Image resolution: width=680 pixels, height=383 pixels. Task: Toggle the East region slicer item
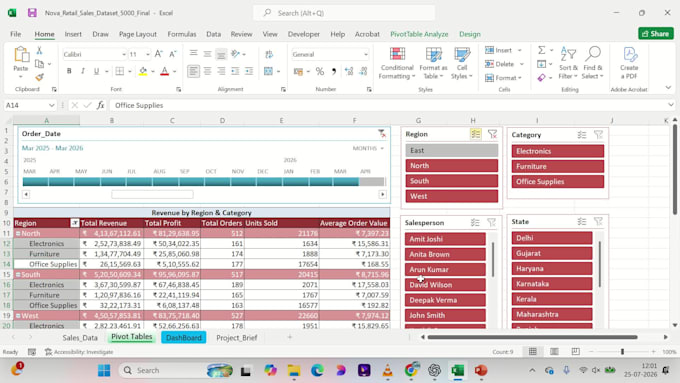coord(451,151)
